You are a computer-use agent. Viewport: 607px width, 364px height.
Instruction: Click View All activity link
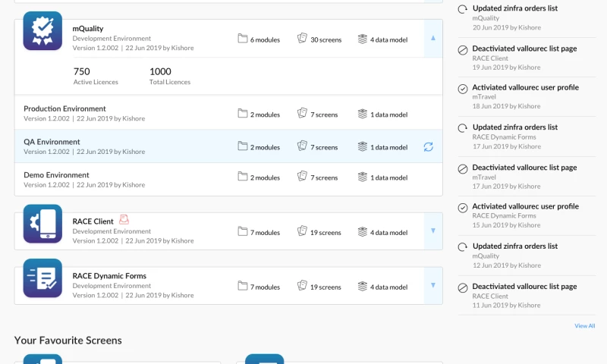584,326
